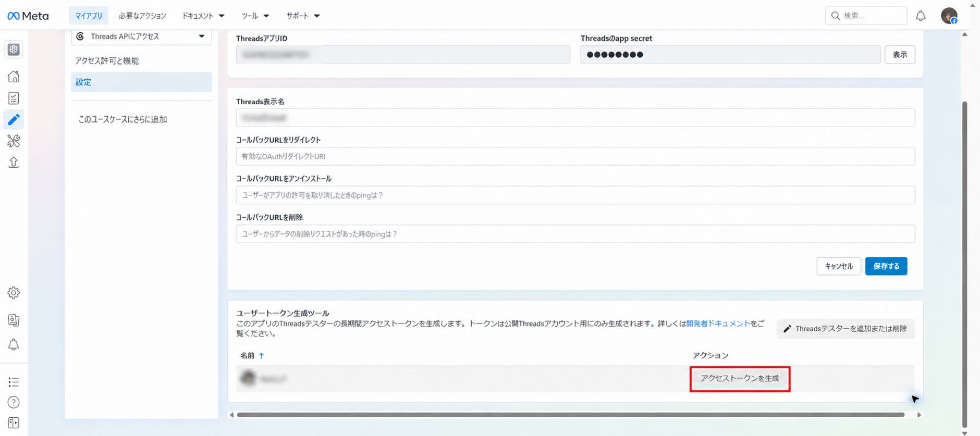Select the pencil use-case icon in sidebar
This screenshot has width=980, height=436.
(14, 119)
